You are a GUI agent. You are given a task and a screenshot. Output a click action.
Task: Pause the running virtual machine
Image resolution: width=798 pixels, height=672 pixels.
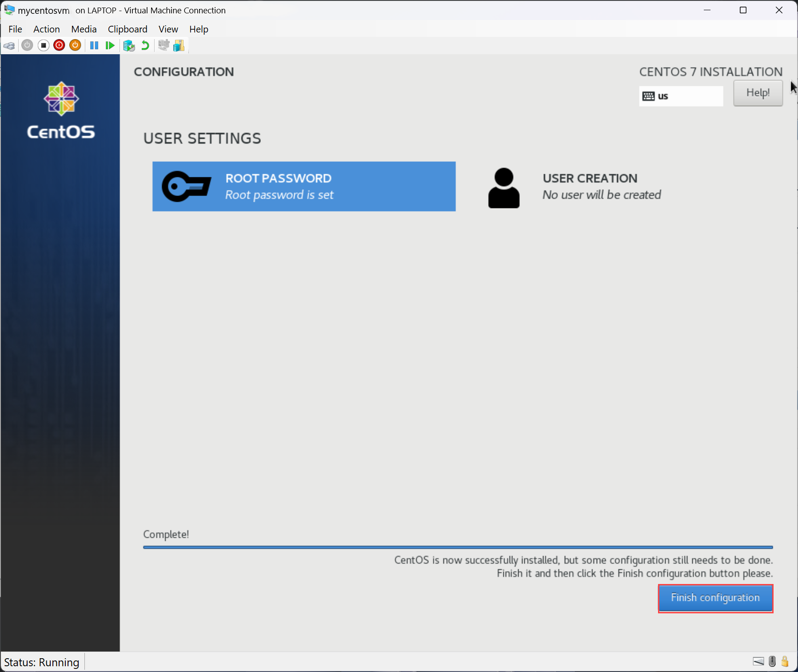[x=94, y=45]
